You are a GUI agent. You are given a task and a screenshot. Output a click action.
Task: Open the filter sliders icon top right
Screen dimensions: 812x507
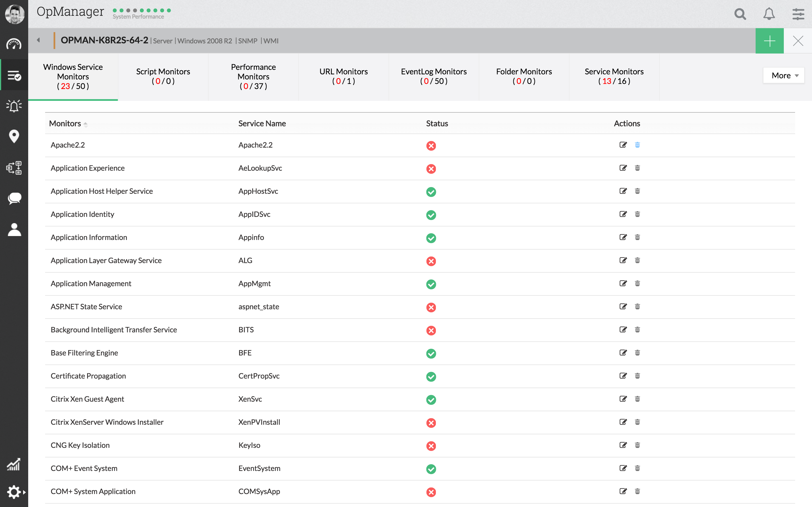click(x=798, y=14)
